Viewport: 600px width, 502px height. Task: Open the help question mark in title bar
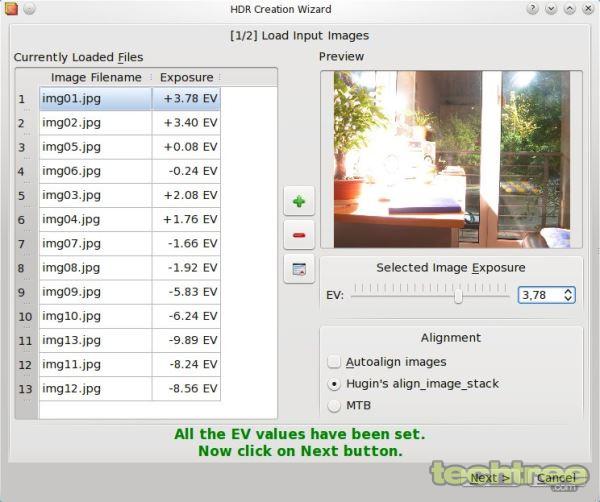pyautogui.click(x=532, y=8)
